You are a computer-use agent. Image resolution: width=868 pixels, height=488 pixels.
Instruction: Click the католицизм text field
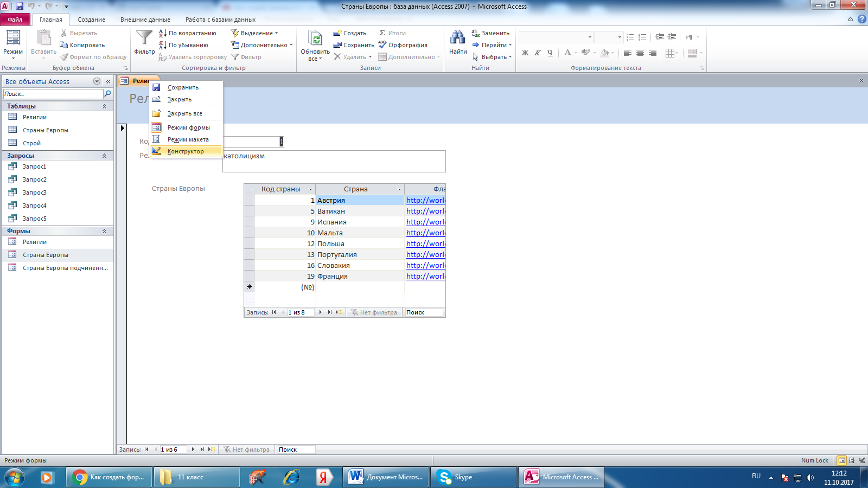pyautogui.click(x=334, y=161)
